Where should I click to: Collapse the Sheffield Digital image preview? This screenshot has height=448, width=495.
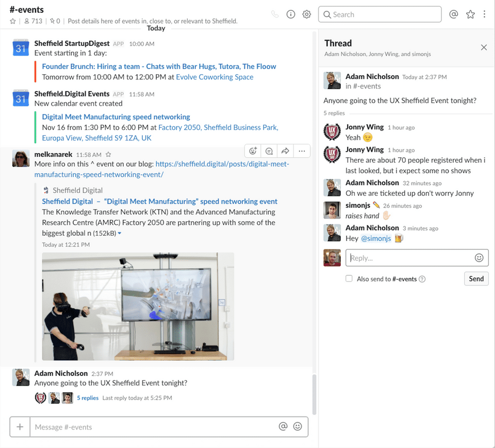120,234
